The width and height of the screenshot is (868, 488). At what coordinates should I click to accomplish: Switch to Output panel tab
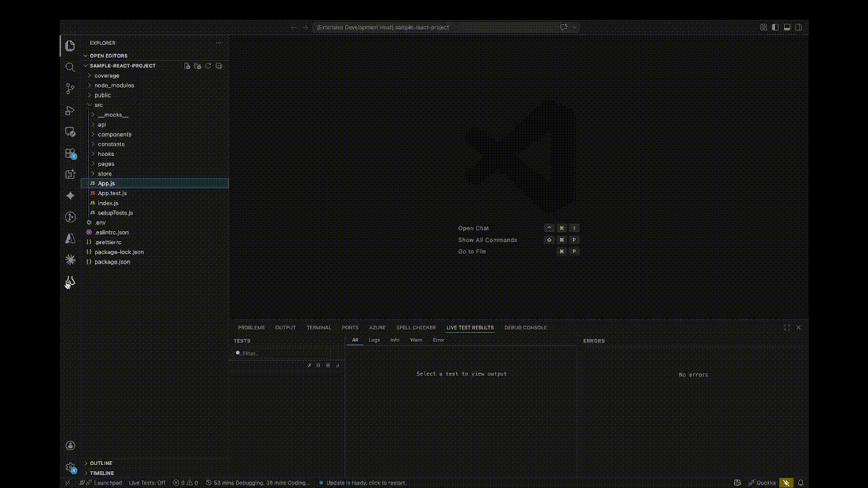pos(285,327)
